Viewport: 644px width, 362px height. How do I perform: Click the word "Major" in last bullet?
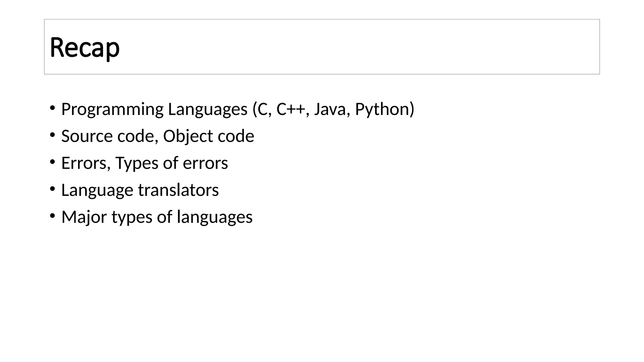pos(84,217)
